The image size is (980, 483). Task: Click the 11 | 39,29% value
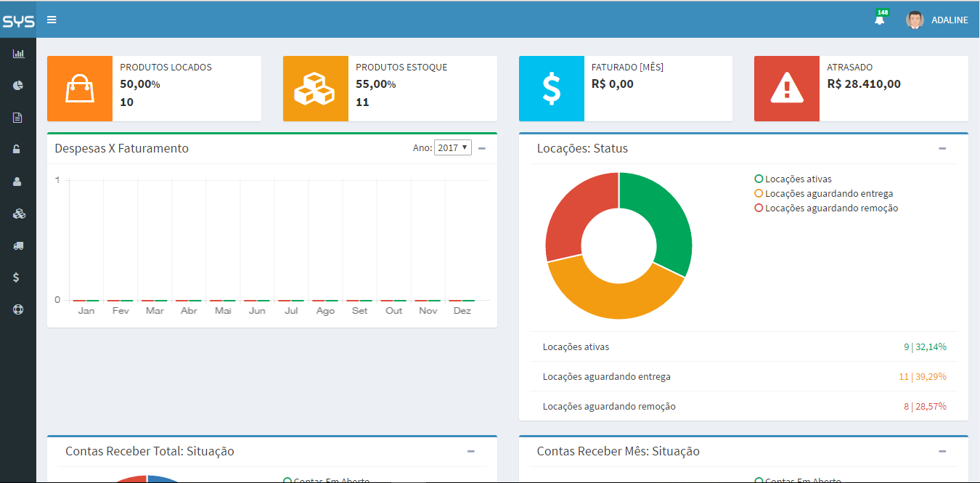pyautogui.click(x=923, y=376)
